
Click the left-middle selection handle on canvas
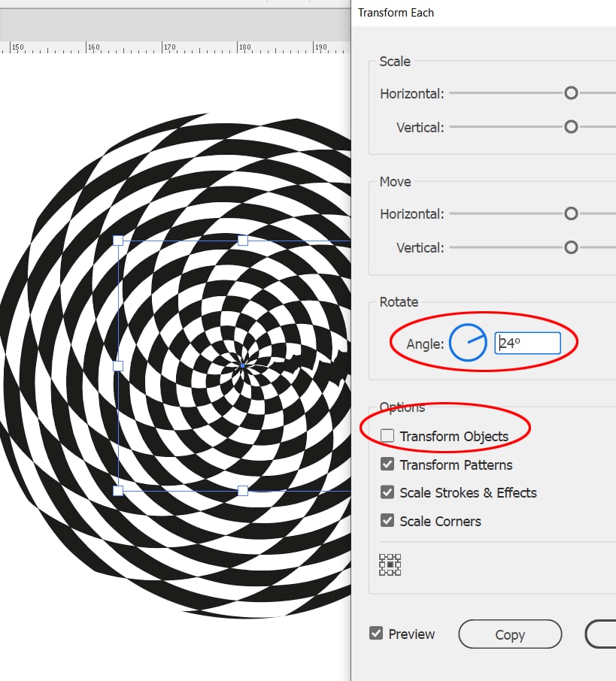point(118,366)
